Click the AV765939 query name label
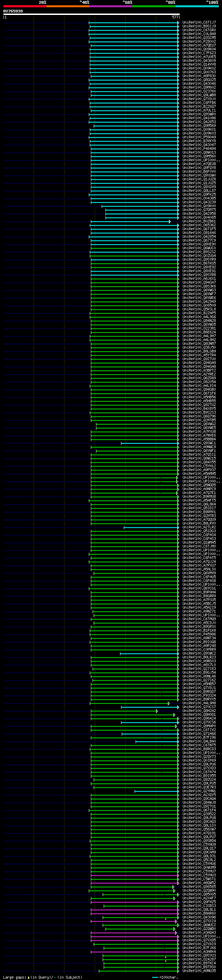Image resolution: width=222 pixels, height=980 pixels. 13,11
